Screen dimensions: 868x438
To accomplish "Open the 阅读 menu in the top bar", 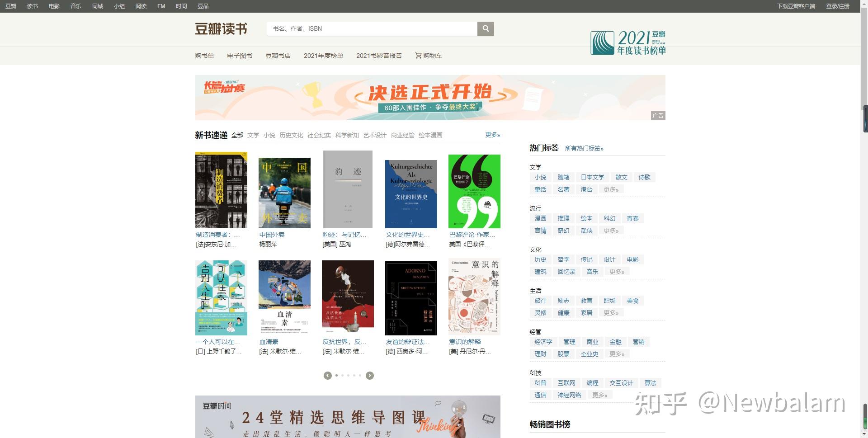I will point(141,6).
